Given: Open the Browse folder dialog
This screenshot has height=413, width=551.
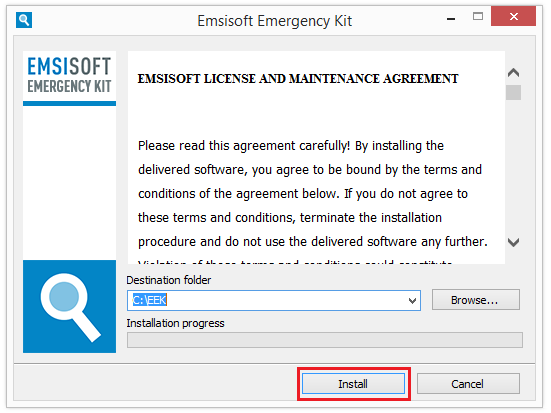Looking at the screenshot, I should click(x=475, y=300).
